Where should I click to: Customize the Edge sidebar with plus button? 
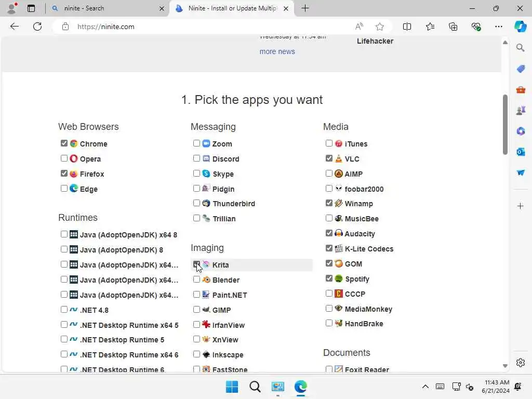(x=521, y=206)
